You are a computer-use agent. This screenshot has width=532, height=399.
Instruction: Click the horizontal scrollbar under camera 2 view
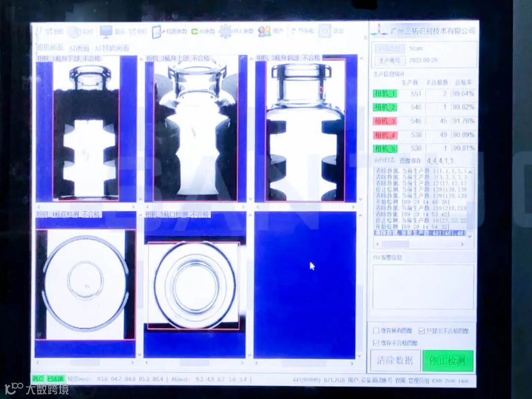point(196,206)
